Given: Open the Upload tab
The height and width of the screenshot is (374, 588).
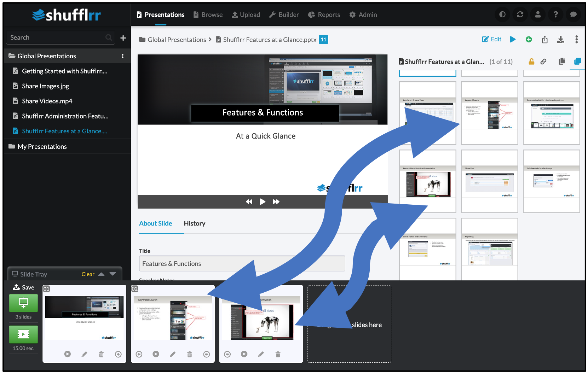Looking at the screenshot, I should [246, 14].
